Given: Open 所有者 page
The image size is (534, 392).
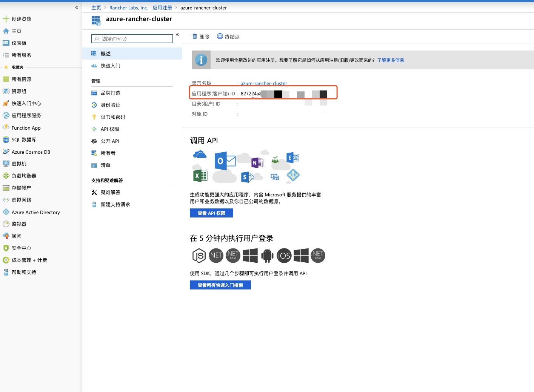Looking at the screenshot, I should click(x=132, y=153).
